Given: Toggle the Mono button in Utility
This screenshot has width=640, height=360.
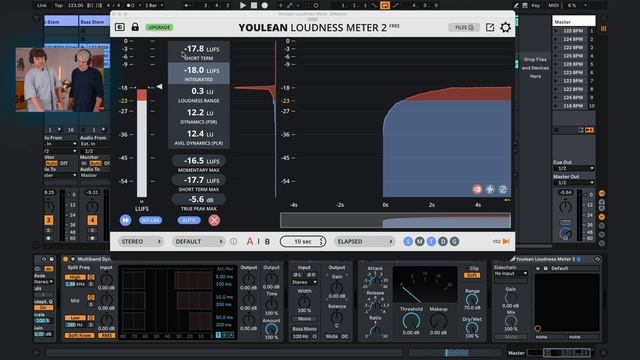Looking at the screenshot, I should click(304, 318).
